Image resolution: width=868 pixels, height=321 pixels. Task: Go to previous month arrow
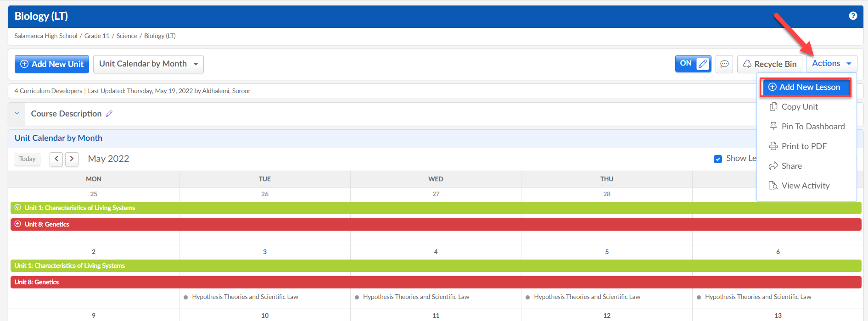(56, 159)
